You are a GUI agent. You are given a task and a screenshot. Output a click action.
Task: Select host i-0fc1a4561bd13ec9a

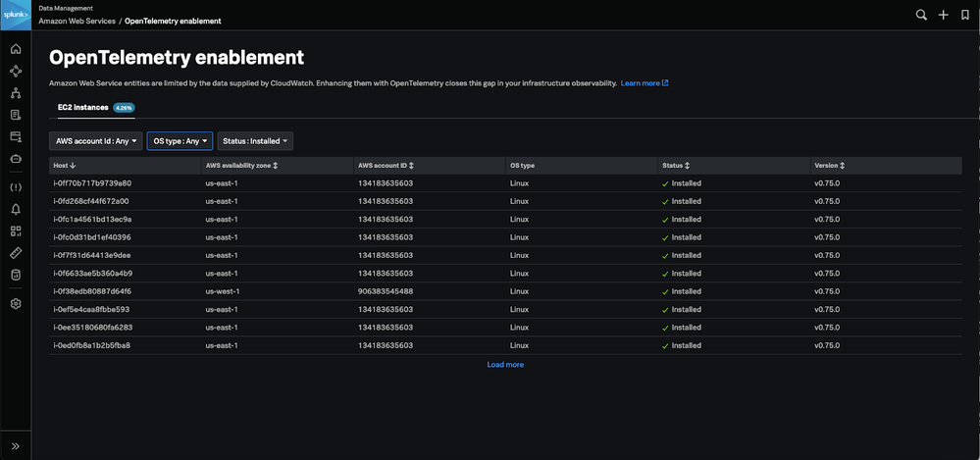(x=92, y=220)
